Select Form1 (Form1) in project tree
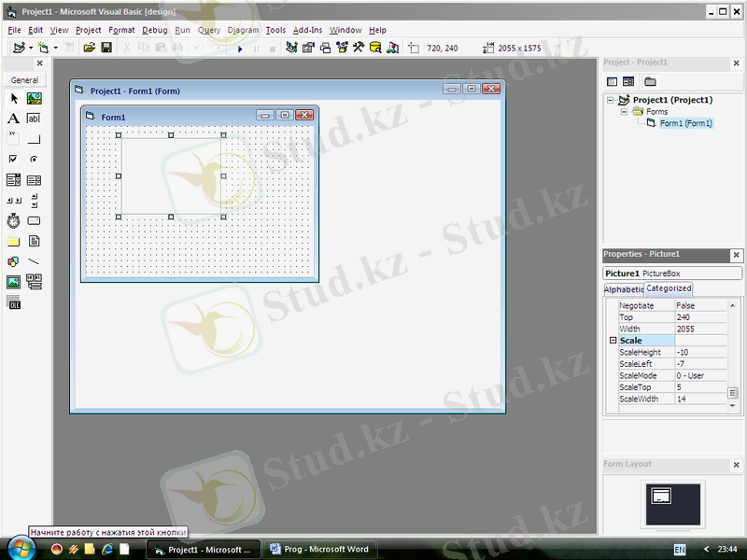The image size is (747, 560). (x=686, y=123)
